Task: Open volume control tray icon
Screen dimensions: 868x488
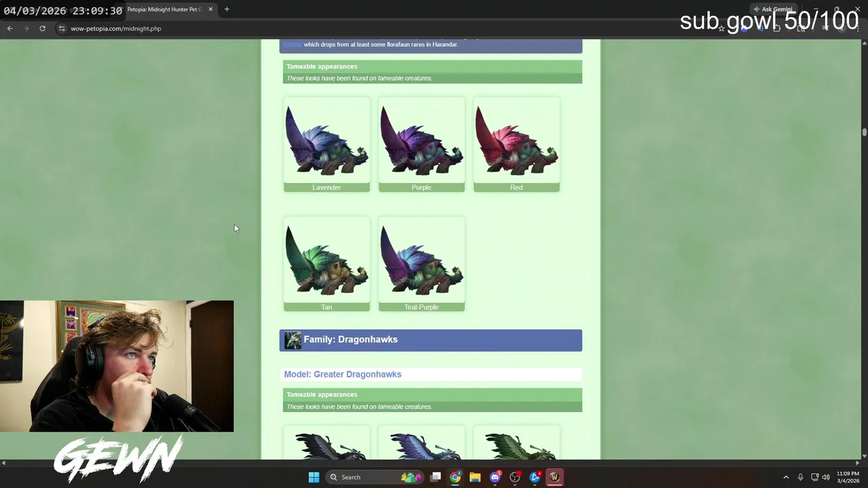Action: click(826, 477)
